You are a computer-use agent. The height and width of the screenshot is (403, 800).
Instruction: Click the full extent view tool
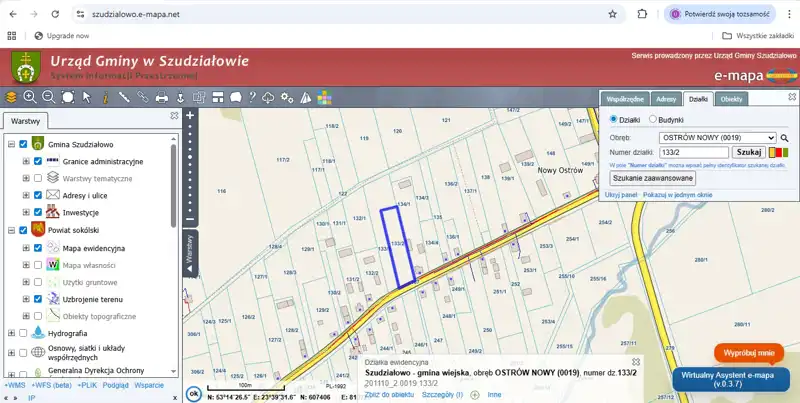click(x=68, y=97)
